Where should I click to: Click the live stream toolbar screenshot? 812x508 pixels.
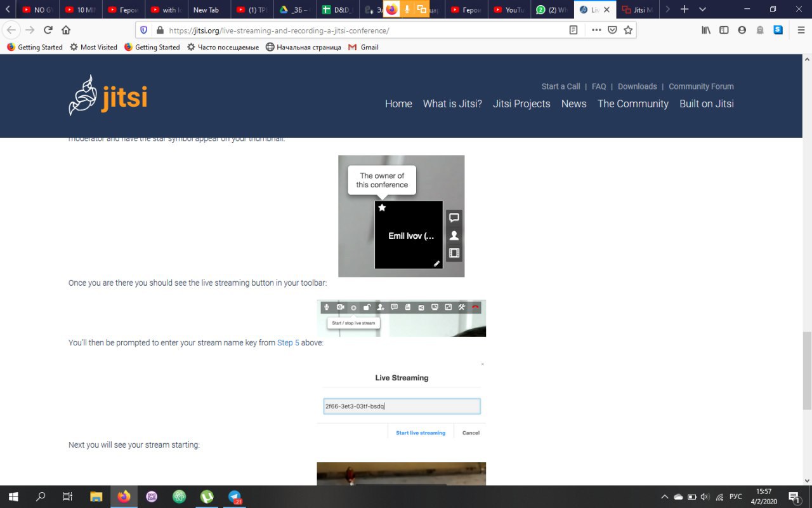click(x=401, y=318)
